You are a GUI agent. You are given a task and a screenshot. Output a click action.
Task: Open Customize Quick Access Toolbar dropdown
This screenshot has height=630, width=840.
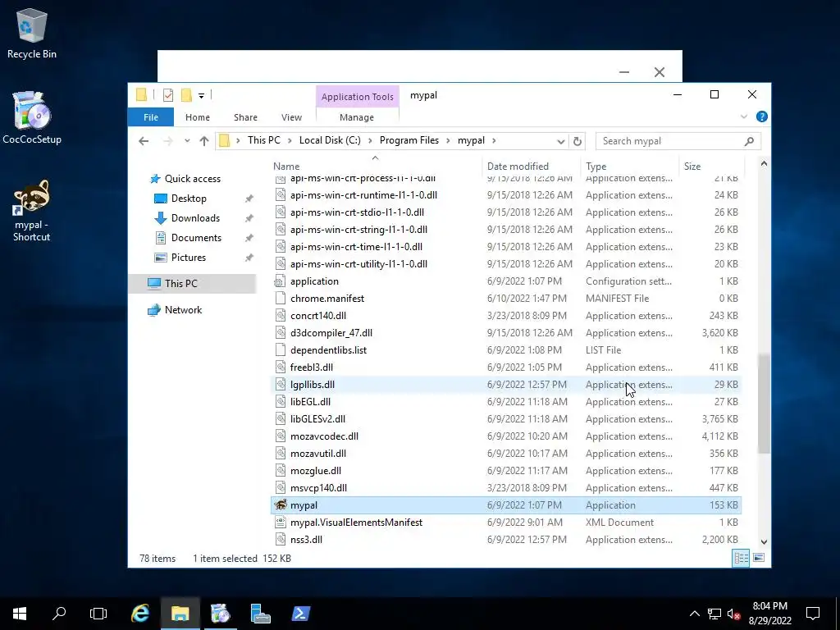coord(202,96)
